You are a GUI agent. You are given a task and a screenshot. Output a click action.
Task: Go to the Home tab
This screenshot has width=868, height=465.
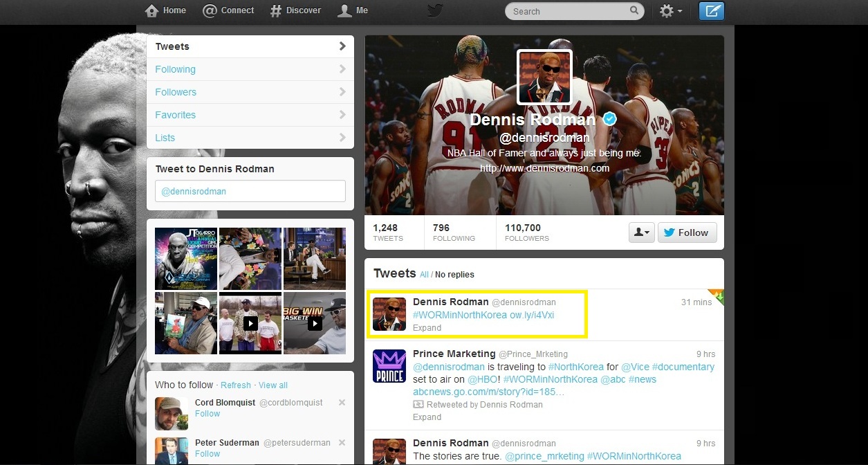tap(165, 11)
